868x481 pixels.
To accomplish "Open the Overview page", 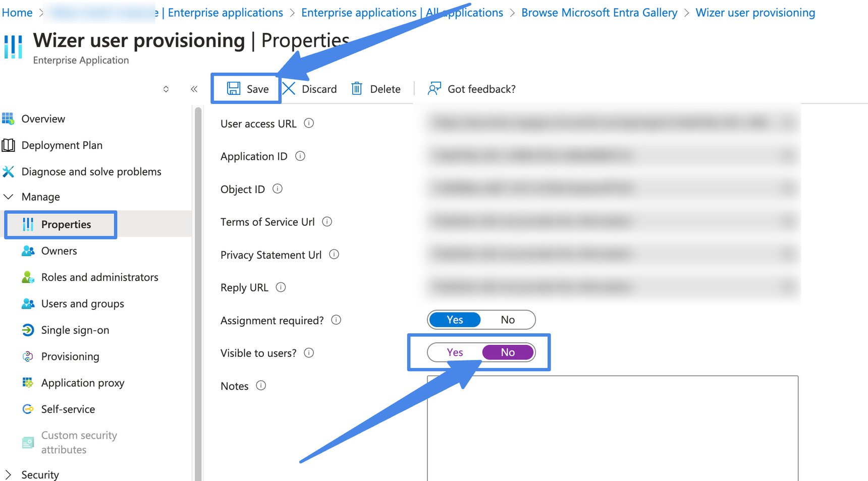I will pos(43,118).
